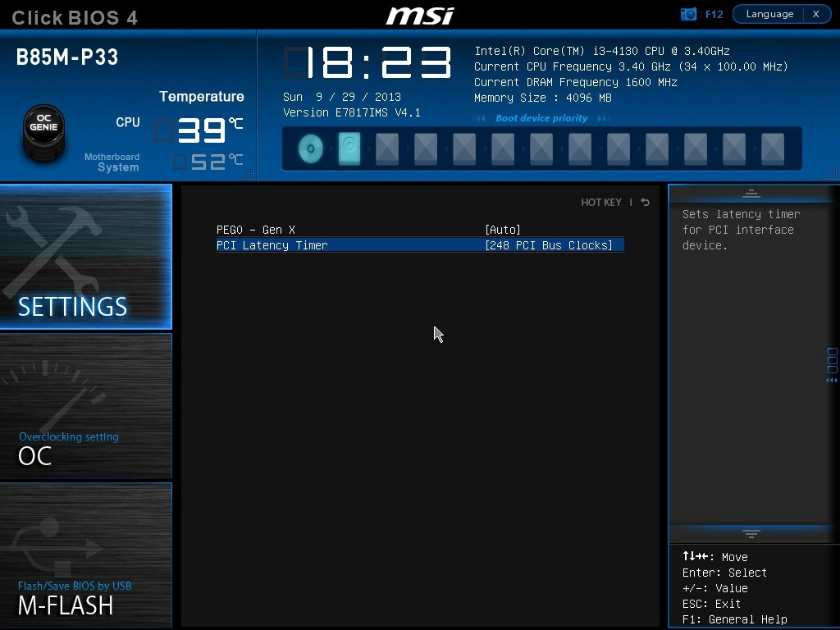
Task: Click the Intel Core i3-4130 CPU line
Action: click(601, 51)
